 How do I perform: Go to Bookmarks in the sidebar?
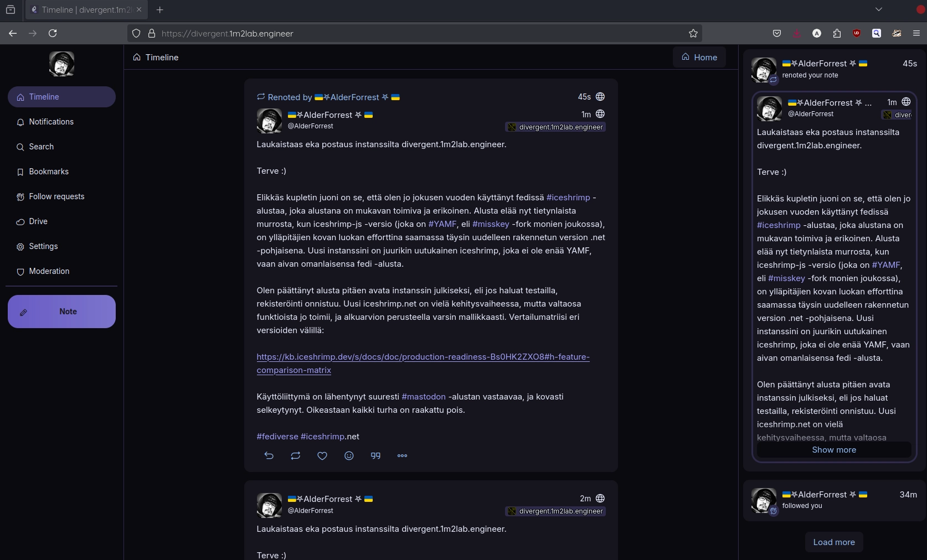point(49,172)
